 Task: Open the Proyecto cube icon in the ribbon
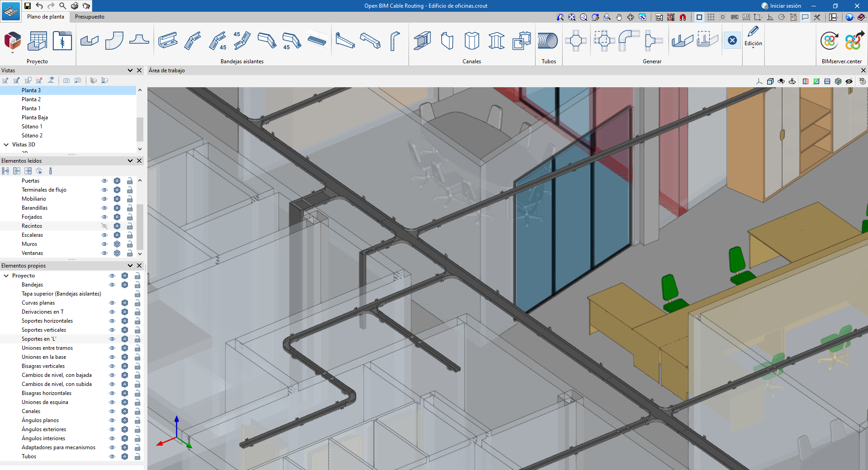pos(13,41)
